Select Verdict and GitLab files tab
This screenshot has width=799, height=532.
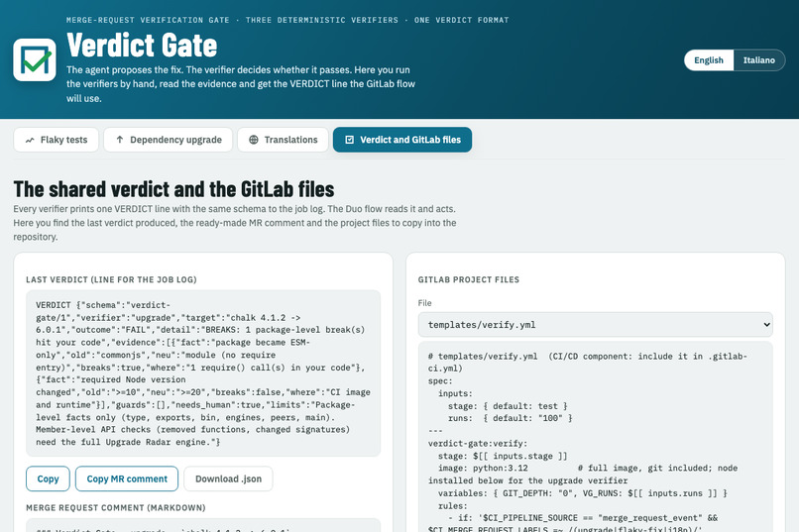click(402, 140)
